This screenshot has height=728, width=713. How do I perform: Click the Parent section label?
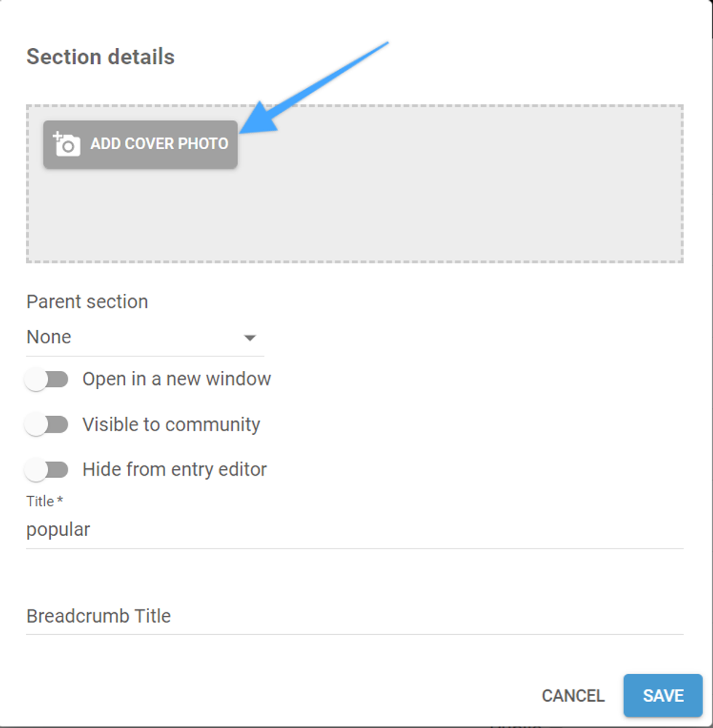(x=87, y=301)
